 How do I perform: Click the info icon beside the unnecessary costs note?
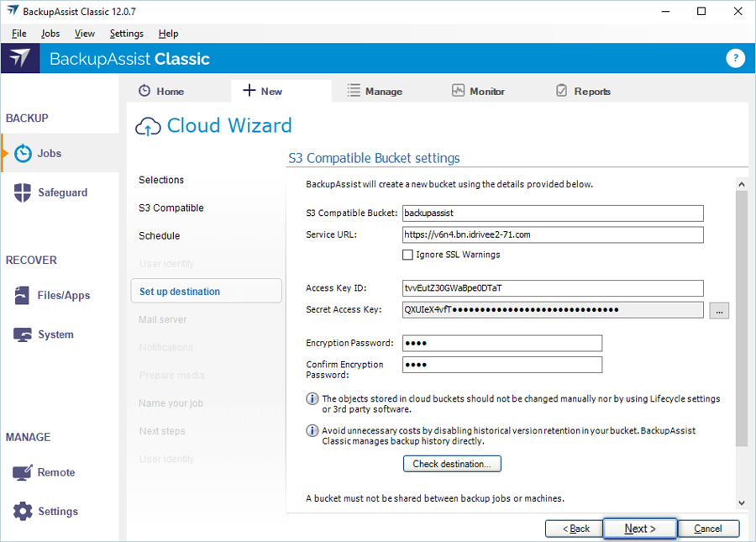tap(312, 430)
